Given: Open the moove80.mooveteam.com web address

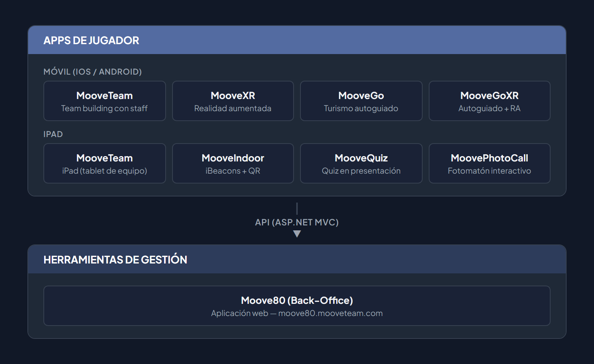Looking at the screenshot, I should [x=331, y=313].
